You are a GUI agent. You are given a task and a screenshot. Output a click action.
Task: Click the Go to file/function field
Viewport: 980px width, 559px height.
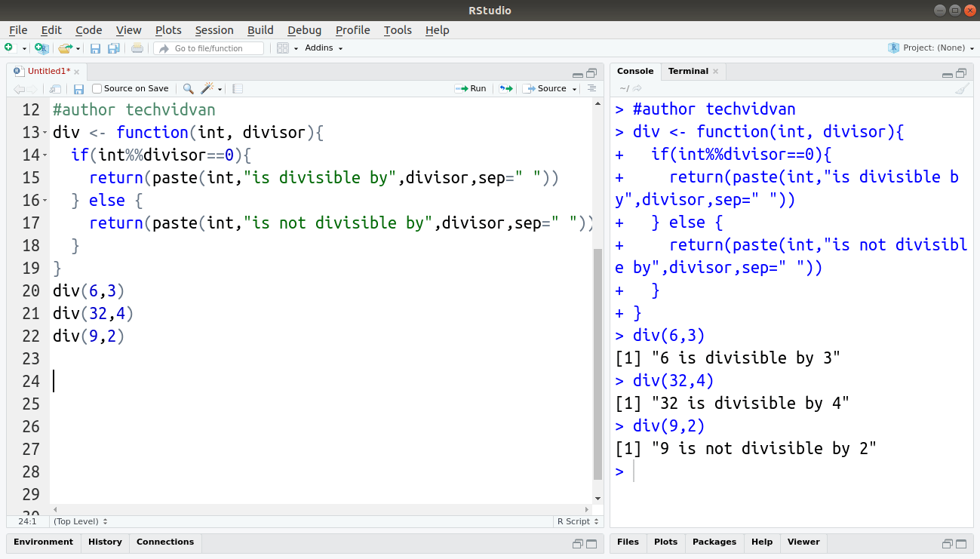pos(209,48)
